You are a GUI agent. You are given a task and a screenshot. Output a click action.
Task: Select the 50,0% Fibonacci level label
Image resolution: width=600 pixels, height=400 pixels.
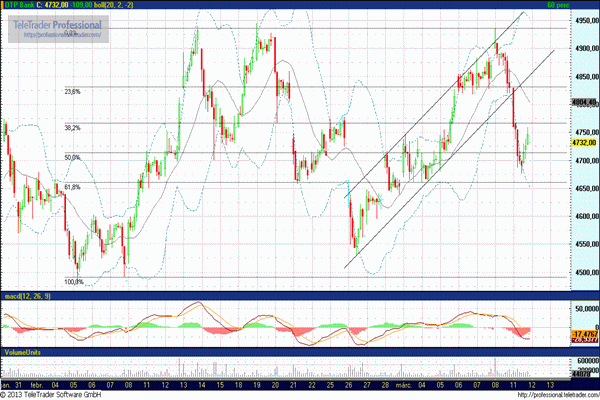(x=72, y=157)
